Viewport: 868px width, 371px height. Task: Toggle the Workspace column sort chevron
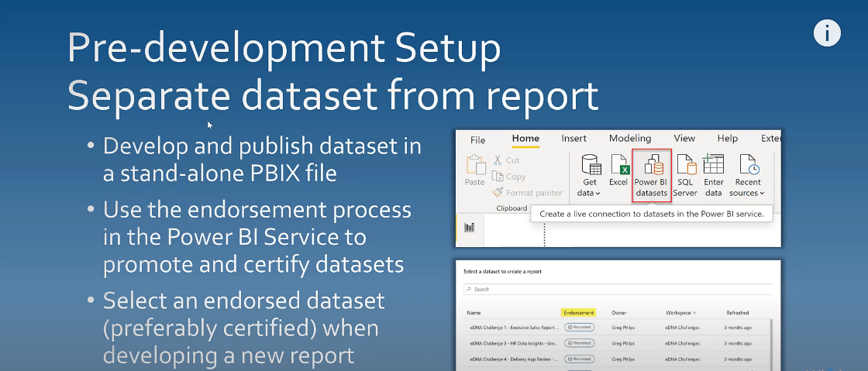coord(694,313)
